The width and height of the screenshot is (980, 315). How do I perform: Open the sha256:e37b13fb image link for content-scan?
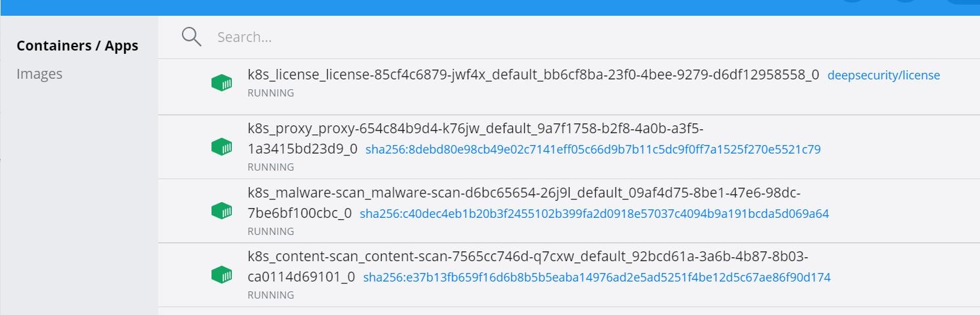[596, 278]
